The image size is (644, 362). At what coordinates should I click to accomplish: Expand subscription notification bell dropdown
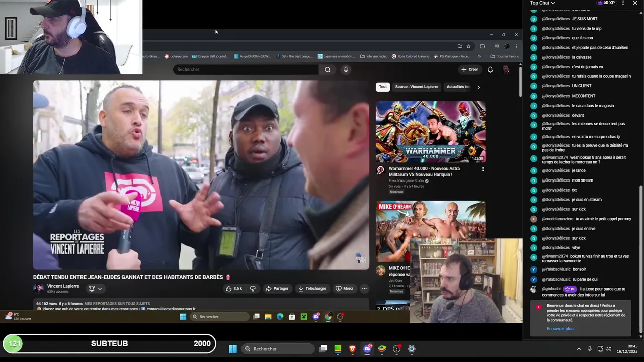coord(95,289)
